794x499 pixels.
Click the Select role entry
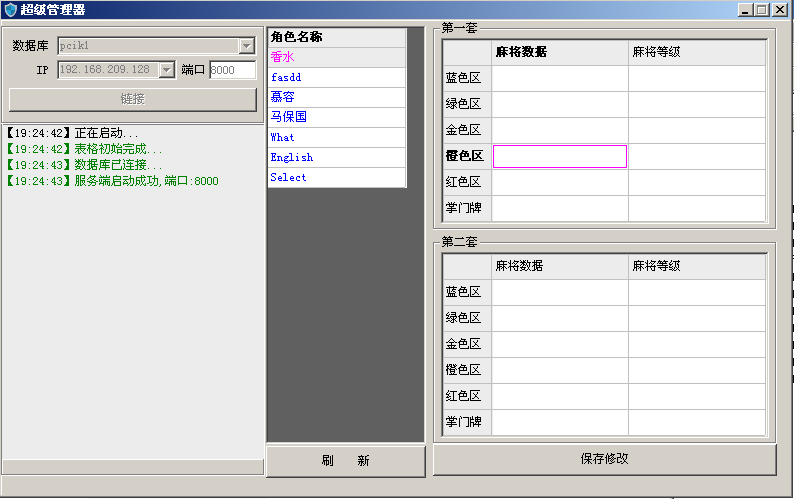(x=336, y=177)
